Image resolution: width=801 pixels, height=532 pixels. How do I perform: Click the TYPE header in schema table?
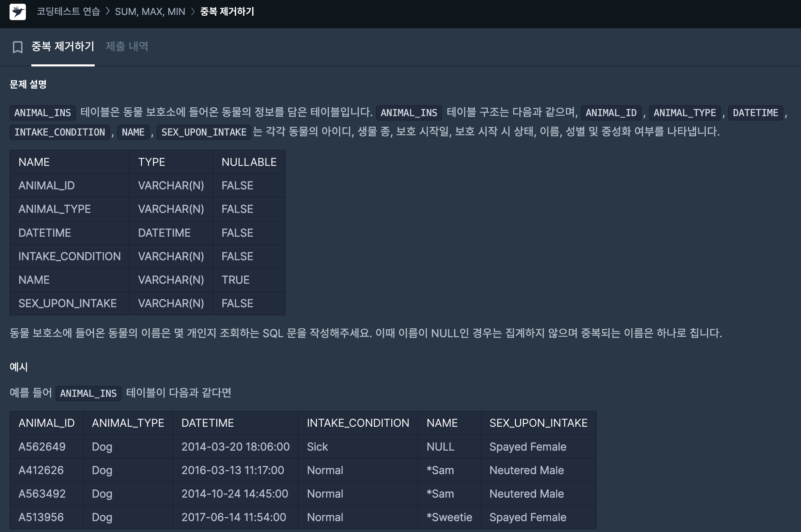click(152, 162)
